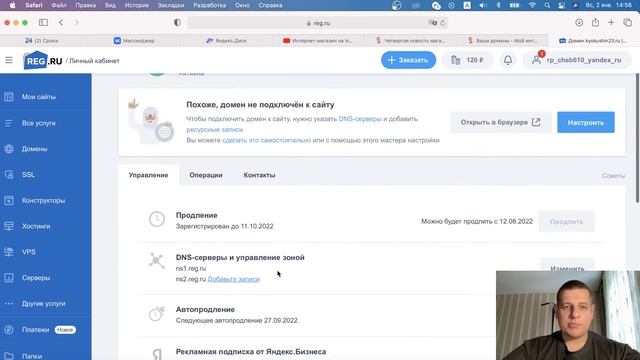Switch to the Управление tab
The height and width of the screenshot is (360, 640).
click(149, 175)
